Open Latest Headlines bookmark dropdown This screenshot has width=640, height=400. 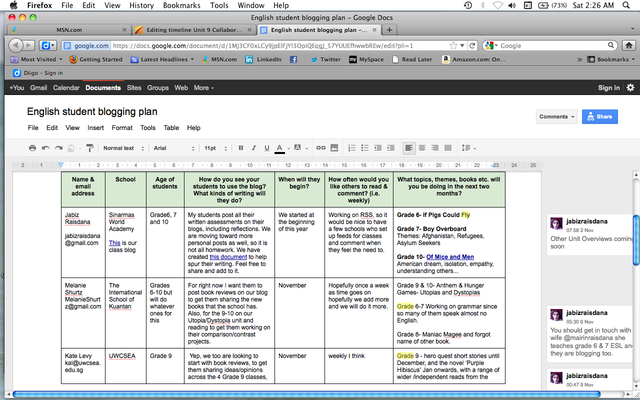162,59
